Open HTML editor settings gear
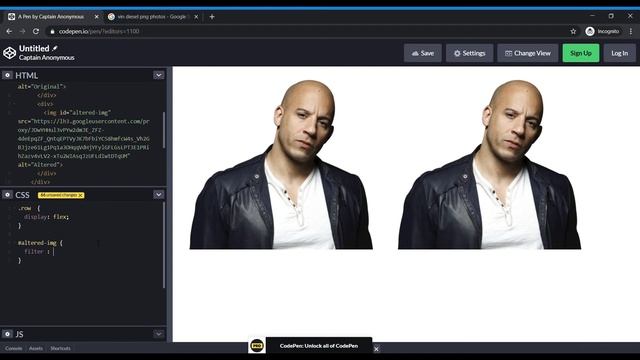 (7, 75)
